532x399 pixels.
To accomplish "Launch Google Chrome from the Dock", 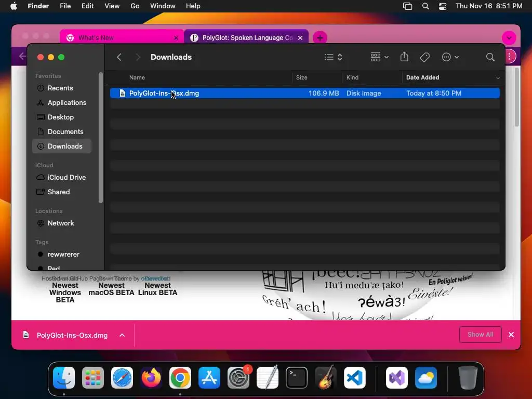I will 180,378.
